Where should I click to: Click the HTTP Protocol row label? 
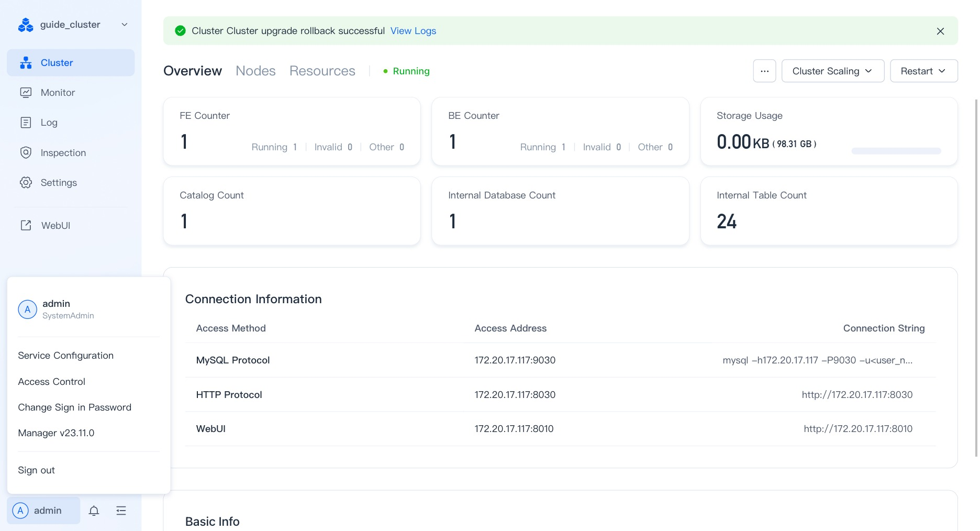coord(229,395)
